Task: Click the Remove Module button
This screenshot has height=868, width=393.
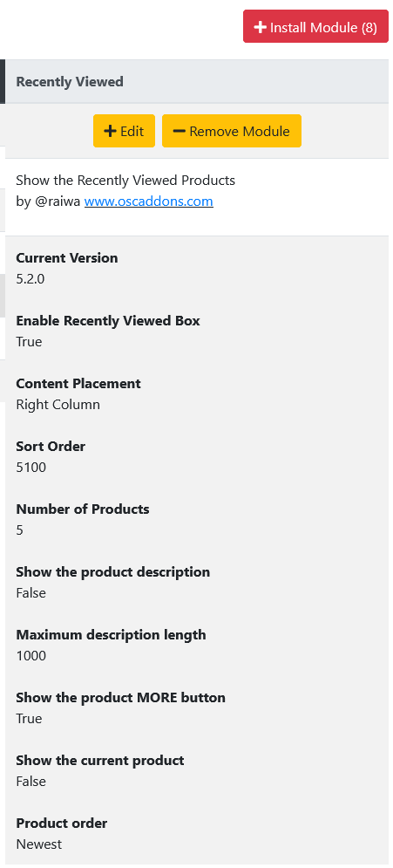Action: pyautogui.click(x=232, y=131)
